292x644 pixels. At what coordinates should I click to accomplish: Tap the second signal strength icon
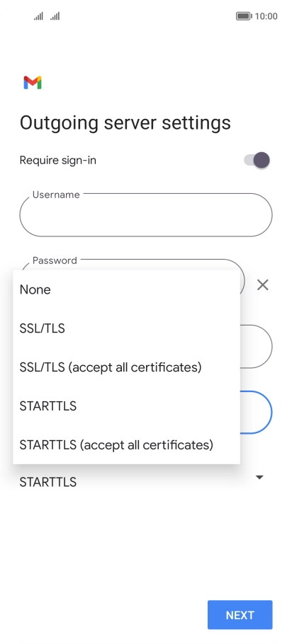(x=55, y=16)
